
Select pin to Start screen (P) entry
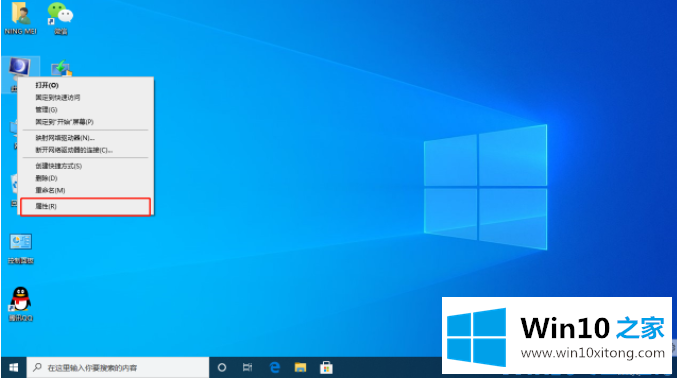click(85, 122)
